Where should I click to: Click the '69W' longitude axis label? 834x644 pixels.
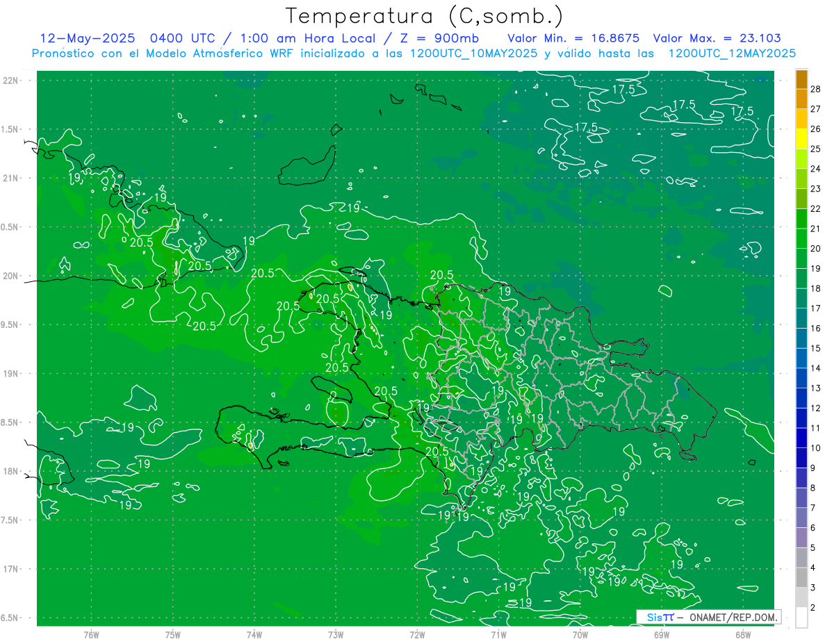pos(662,634)
